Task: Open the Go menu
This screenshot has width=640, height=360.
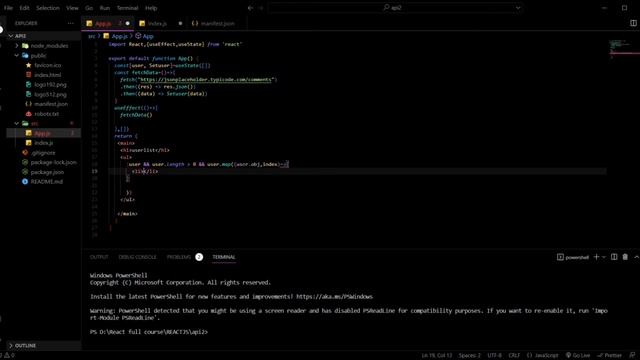Action: pyautogui.click(x=89, y=8)
